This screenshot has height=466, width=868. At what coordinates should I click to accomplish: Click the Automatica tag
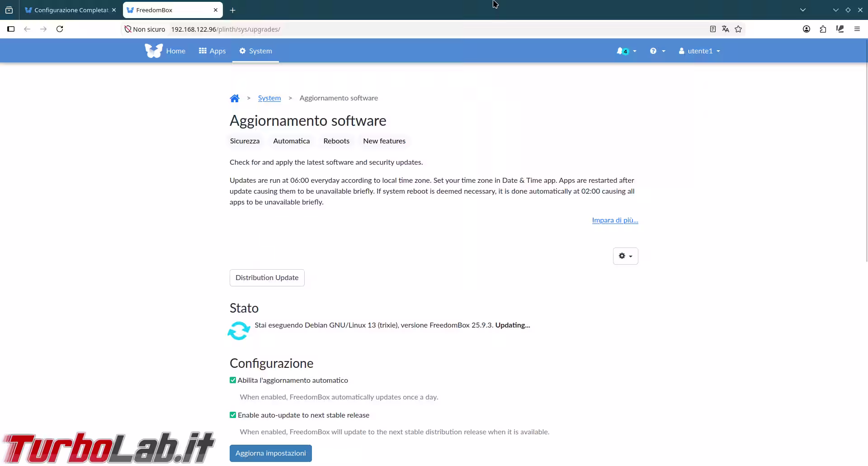292,141
